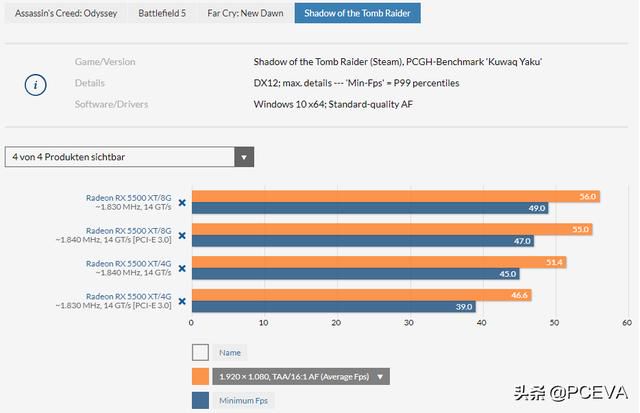Click the 'Details' label

tap(89, 83)
